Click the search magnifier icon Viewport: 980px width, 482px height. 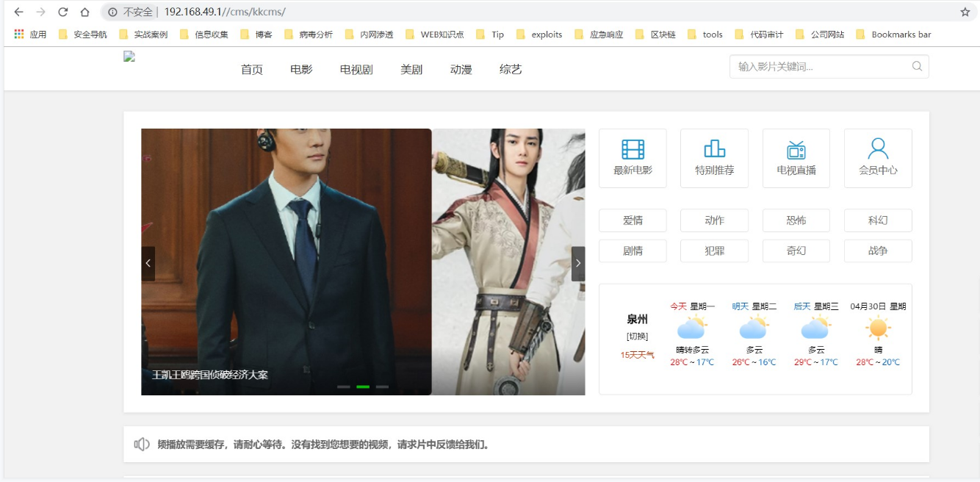coord(917,66)
